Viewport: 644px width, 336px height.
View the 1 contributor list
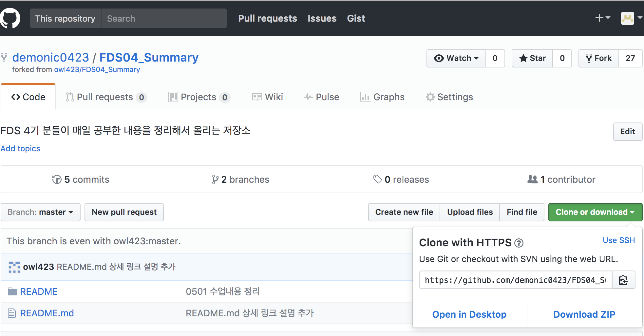[x=561, y=179]
